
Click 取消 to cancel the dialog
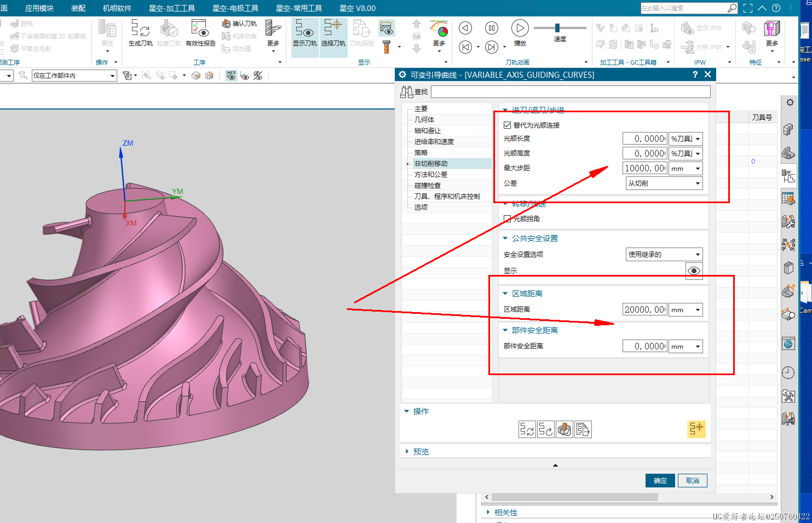(x=693, y=481)
